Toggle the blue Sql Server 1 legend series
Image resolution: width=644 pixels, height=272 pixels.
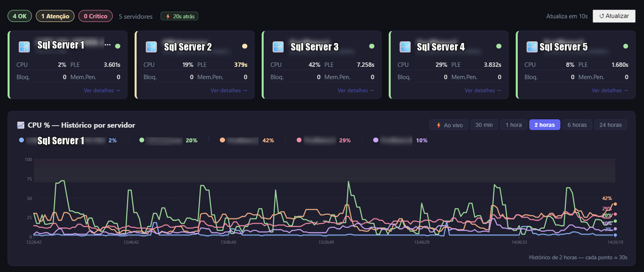click(68, 140)
